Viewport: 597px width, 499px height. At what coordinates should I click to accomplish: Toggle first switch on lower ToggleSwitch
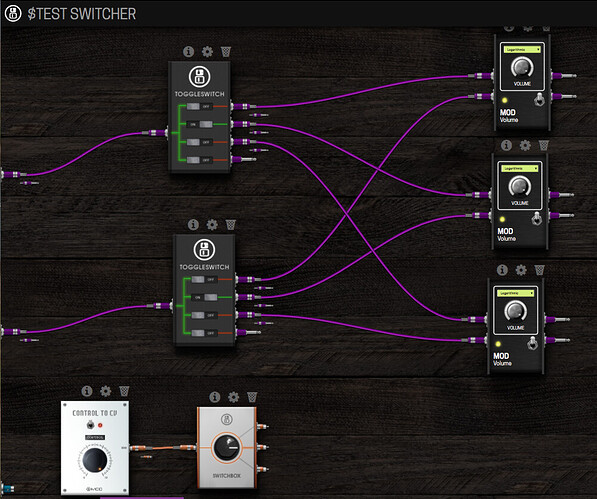[204, 279]
